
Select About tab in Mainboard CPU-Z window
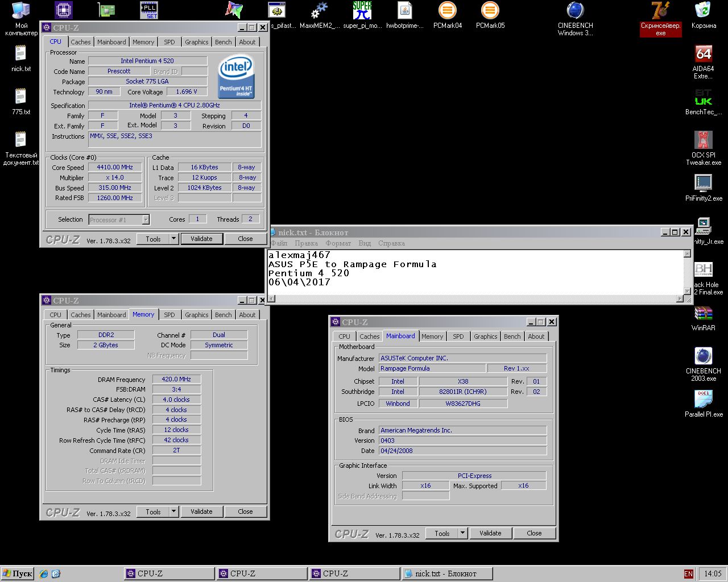point(536,336)
